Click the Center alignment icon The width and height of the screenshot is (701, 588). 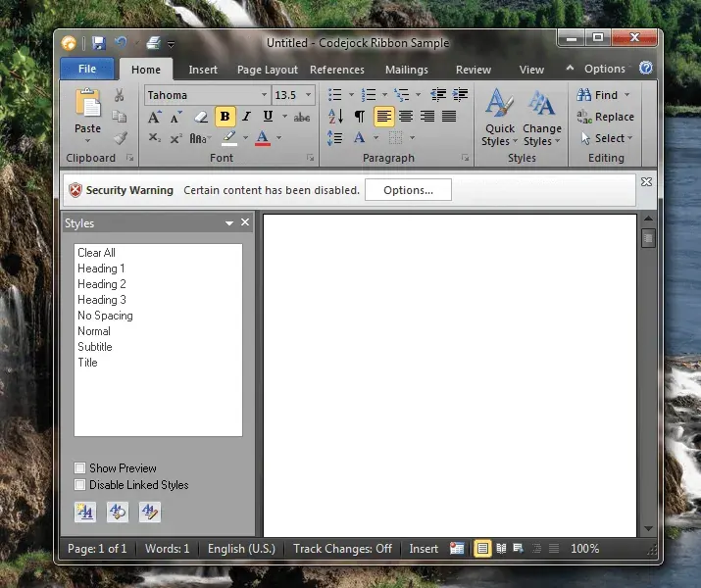(x=406, y=117)
